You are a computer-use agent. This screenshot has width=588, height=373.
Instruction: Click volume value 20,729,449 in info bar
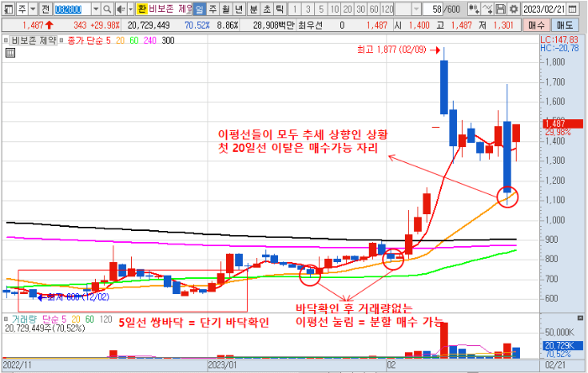point(149,25)
